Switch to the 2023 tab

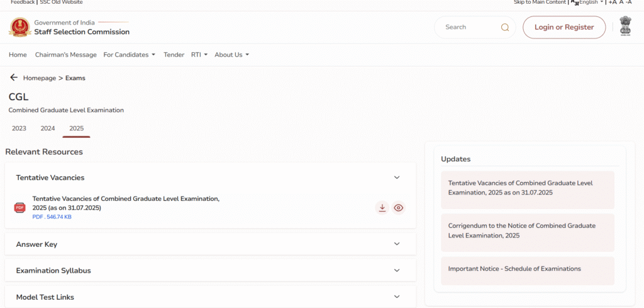click(x=19, y=128)
